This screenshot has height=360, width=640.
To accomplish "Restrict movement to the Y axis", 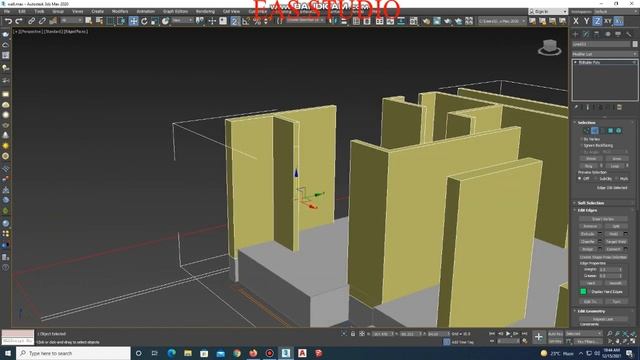I will pyautogui.click(x=586, y=21).
